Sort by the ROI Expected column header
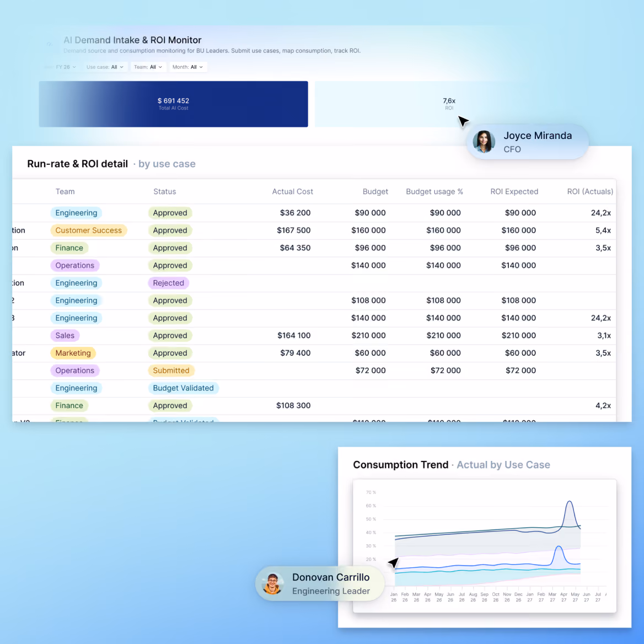The image size is (644, 644). click(514, 191)
